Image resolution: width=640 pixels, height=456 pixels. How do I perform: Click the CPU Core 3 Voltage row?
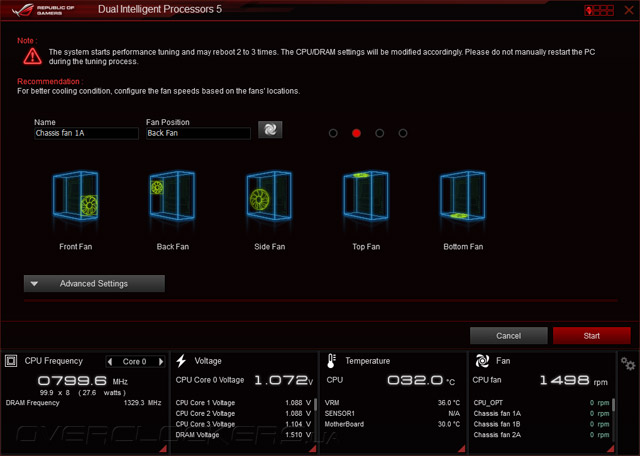coord(243,424)
